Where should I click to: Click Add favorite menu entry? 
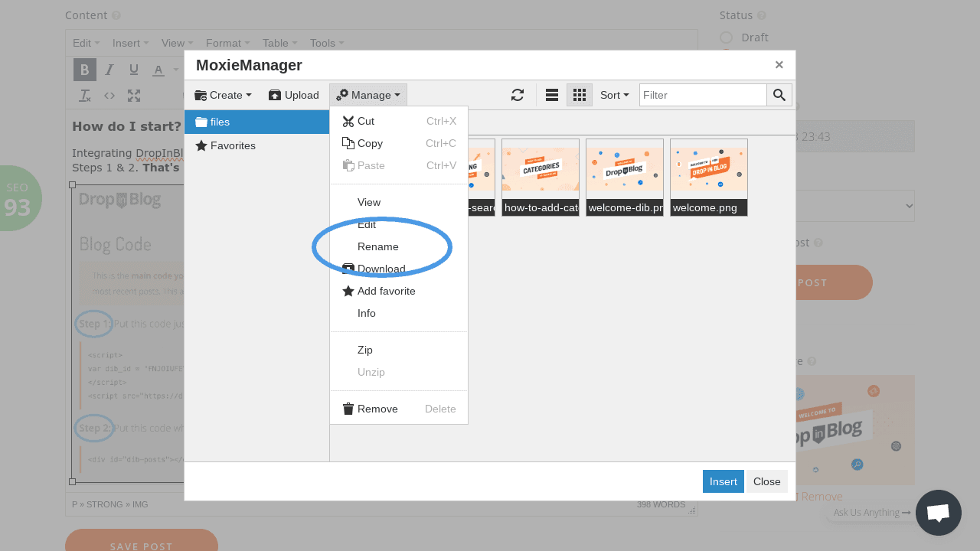(x=399, y=291)
